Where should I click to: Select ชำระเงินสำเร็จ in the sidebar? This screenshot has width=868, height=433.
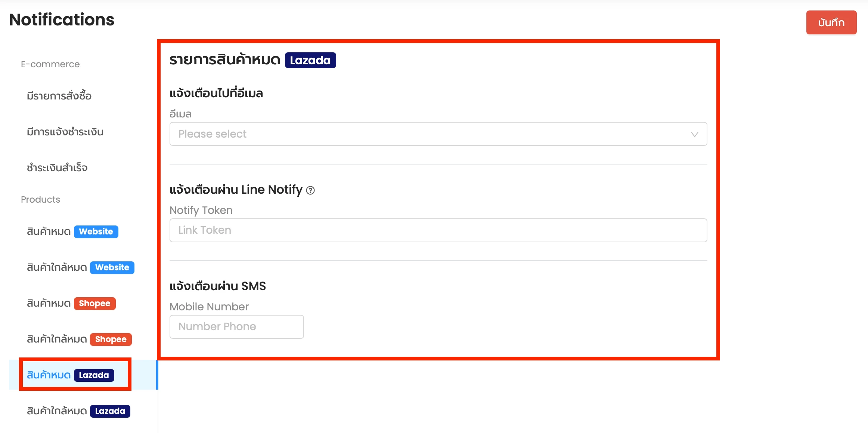coord(57,168)
